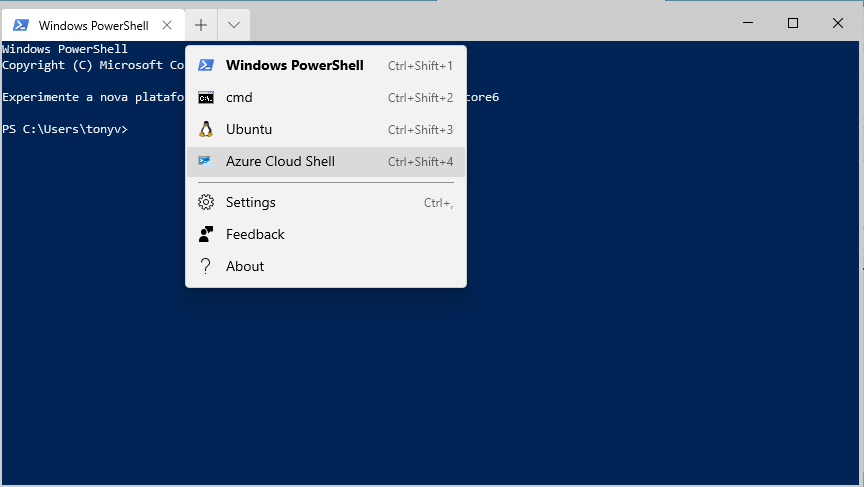Collapse the new tab dropdown chevron
This screenshot has width=864, height=487.
(x=234, y=25)
